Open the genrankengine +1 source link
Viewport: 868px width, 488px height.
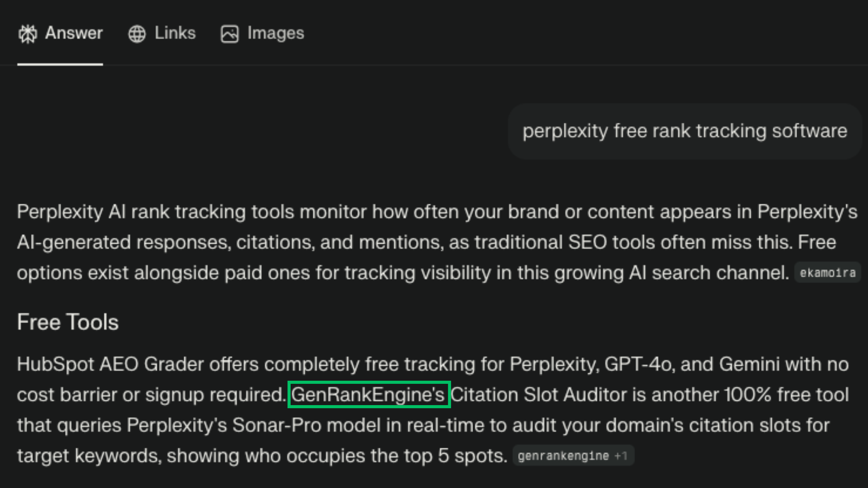click(x=573, y=455)
